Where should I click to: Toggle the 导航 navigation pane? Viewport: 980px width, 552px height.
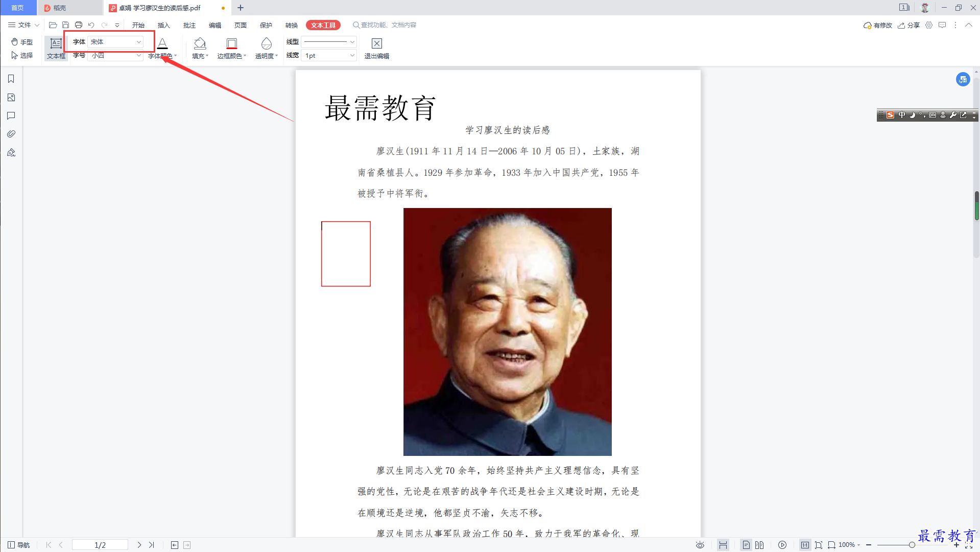point(18,545)
